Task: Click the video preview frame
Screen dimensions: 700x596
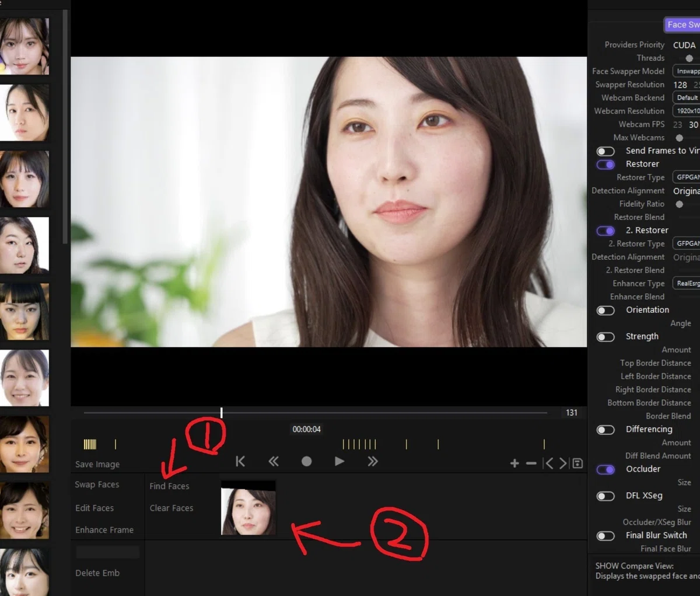Action: (328, 202)
